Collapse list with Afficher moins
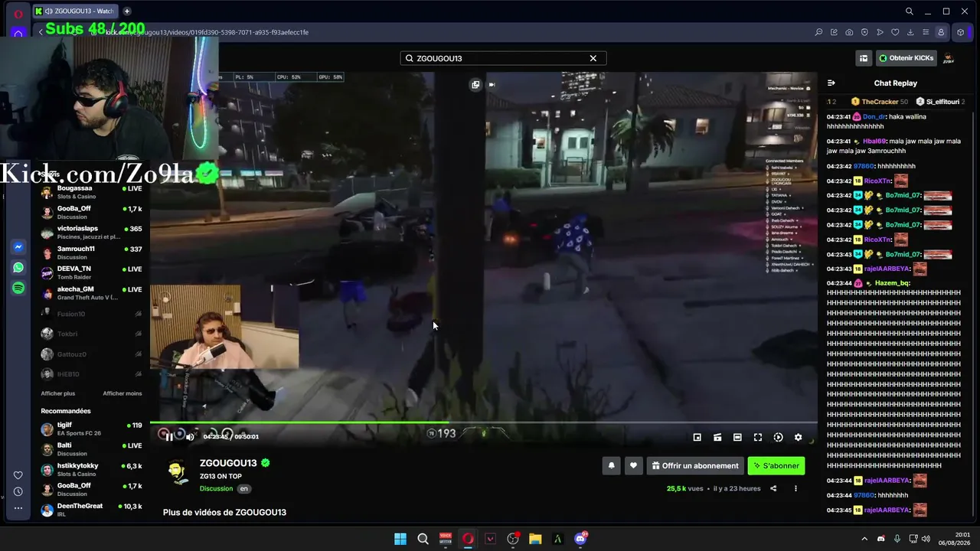Viewport: 980px width, 551px height. [122, 393]
